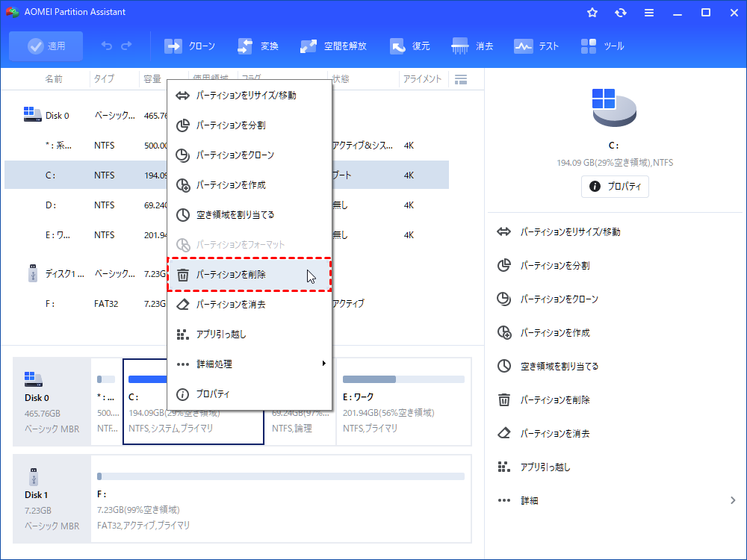This screenshot has width=747, height=560.
Task: Click the プロパティ button under C: drive
Action: click(x=615, y=186)
